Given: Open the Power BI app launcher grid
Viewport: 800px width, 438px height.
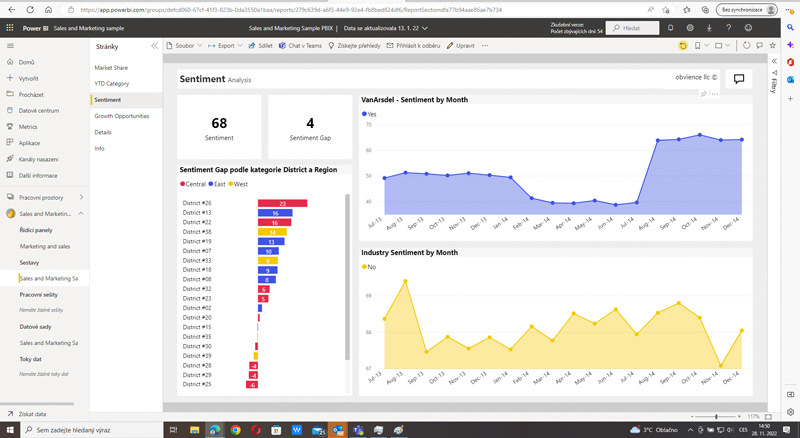Looking at the screenshot, I should (10, 30).
